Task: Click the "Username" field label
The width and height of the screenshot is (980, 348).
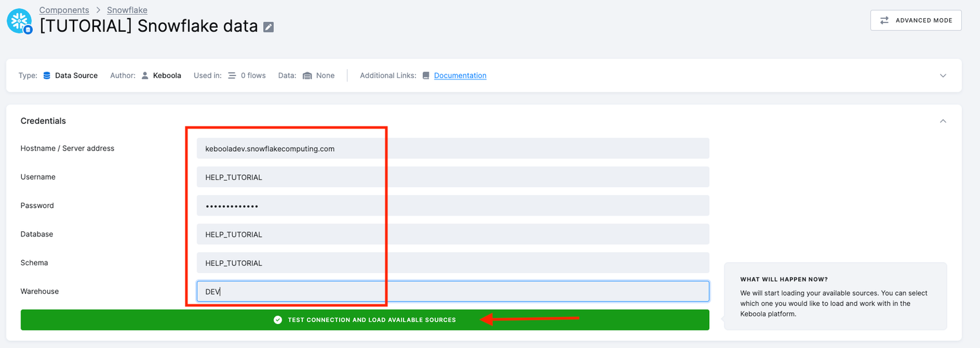Action: (x=38, y=177)
